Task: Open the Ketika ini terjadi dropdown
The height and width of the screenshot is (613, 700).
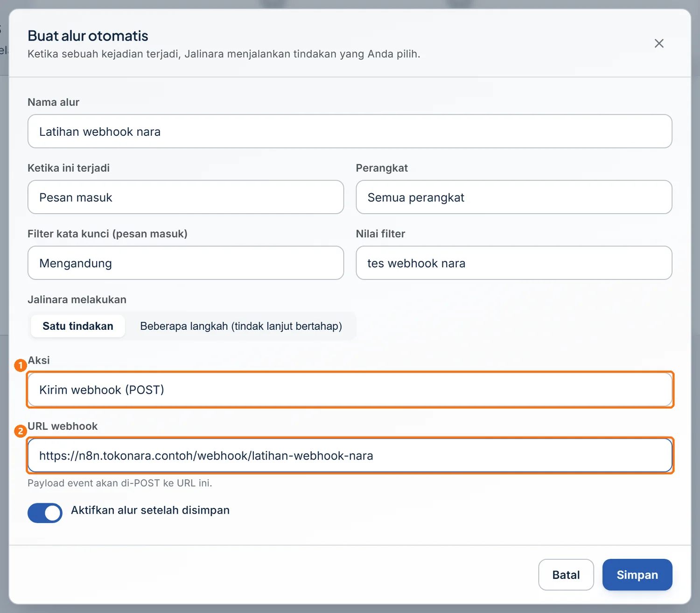Action: (186, 197)
